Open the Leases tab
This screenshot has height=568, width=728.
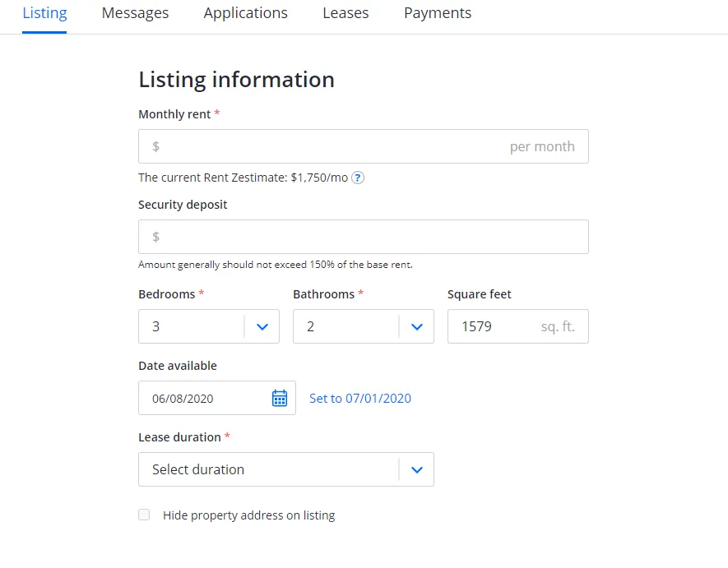point(345,13)
